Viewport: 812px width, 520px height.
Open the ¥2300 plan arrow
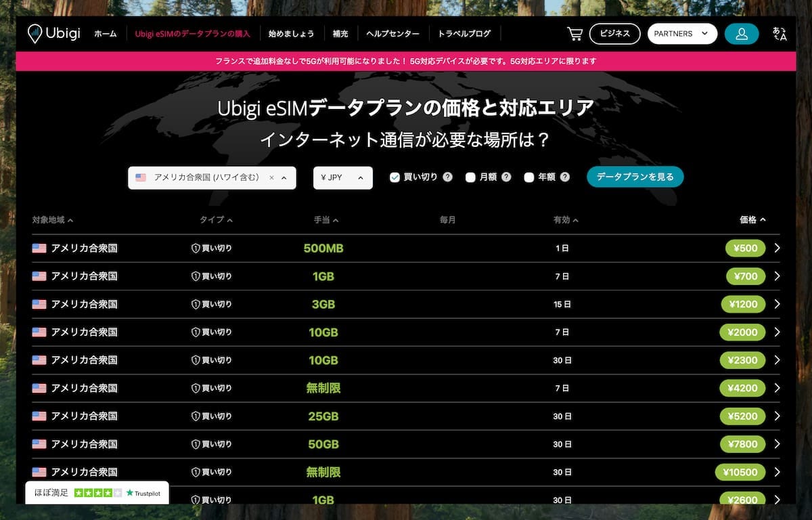pyautogui.click(x=777, y=360)
